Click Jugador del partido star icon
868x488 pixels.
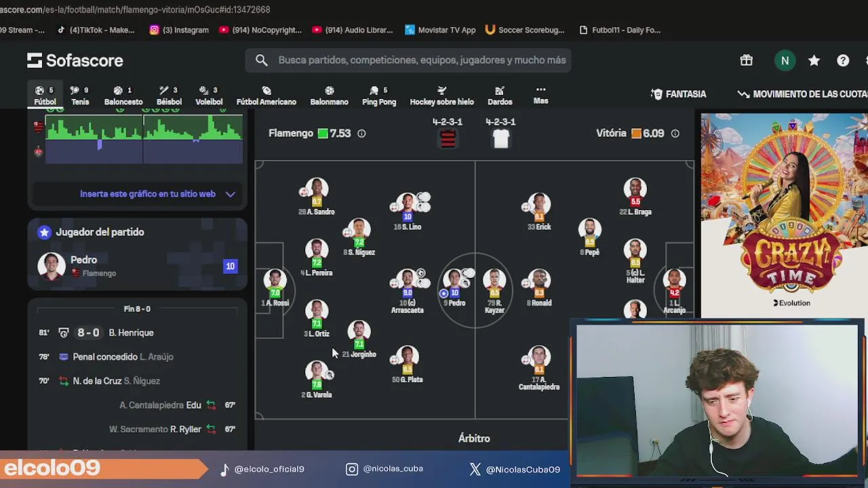(x=44, y=232)
